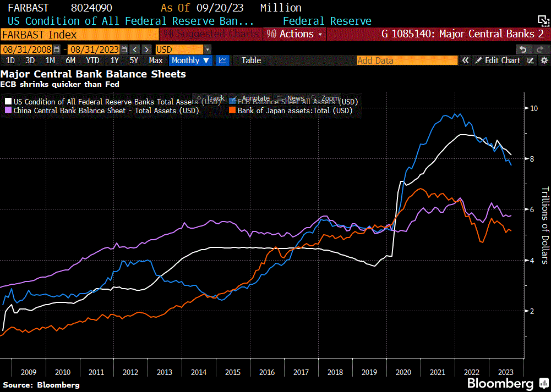The width and height of the screenshot is (551, 392).
Task: Click the redo arrow icon
Action: click(540, 49)
